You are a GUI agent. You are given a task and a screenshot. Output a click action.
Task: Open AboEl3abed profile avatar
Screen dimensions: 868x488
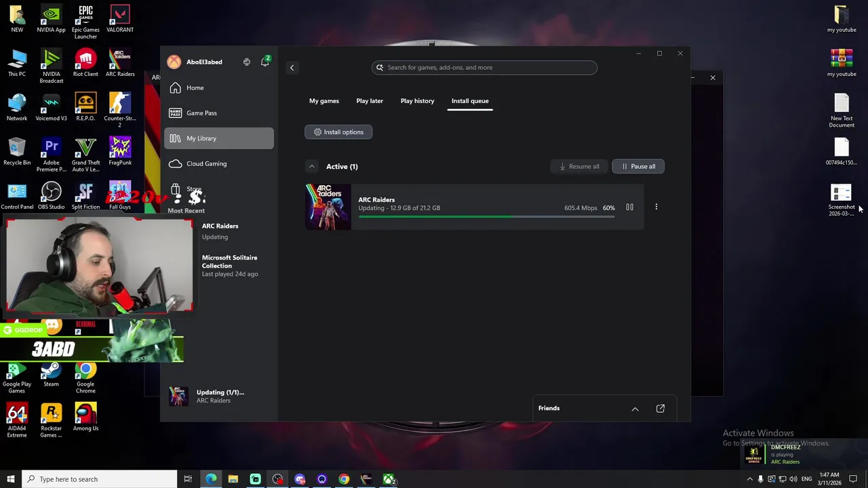[x=174, y=62]
